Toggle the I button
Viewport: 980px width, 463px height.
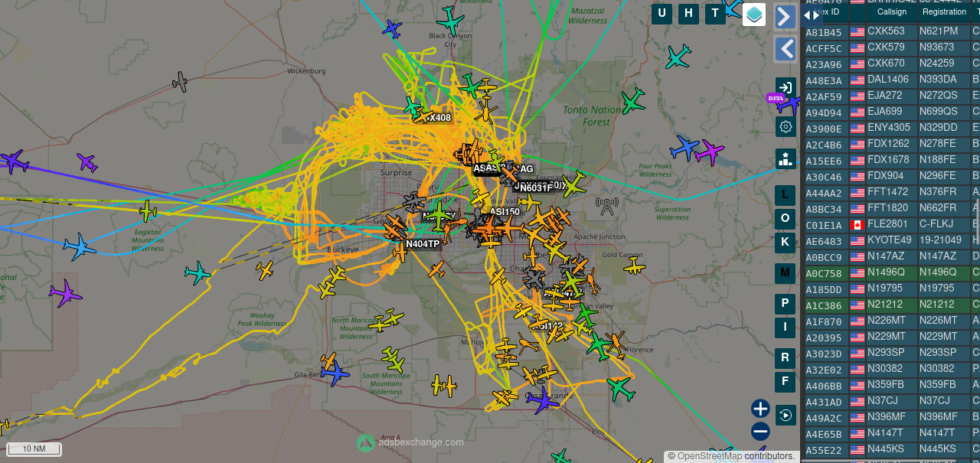(x=785, y=328)
